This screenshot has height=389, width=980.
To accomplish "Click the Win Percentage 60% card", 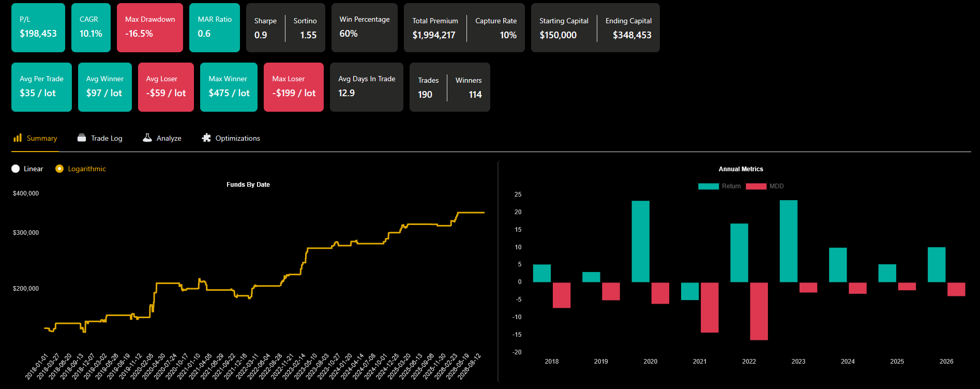I will (x=365, y=27).
